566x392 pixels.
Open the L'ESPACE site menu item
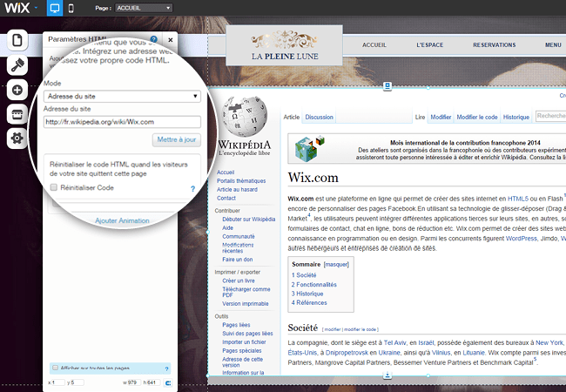[430, 45]
